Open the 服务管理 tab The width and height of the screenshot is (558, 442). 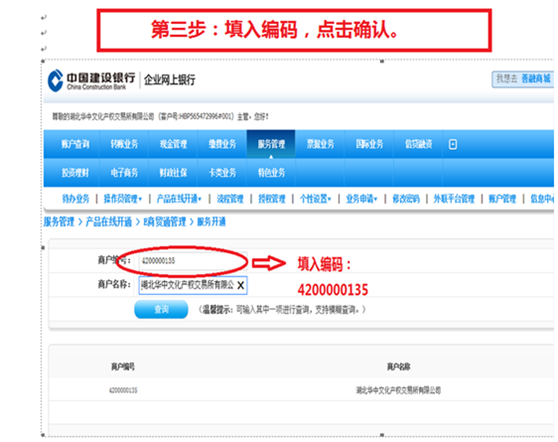[271, 144]
